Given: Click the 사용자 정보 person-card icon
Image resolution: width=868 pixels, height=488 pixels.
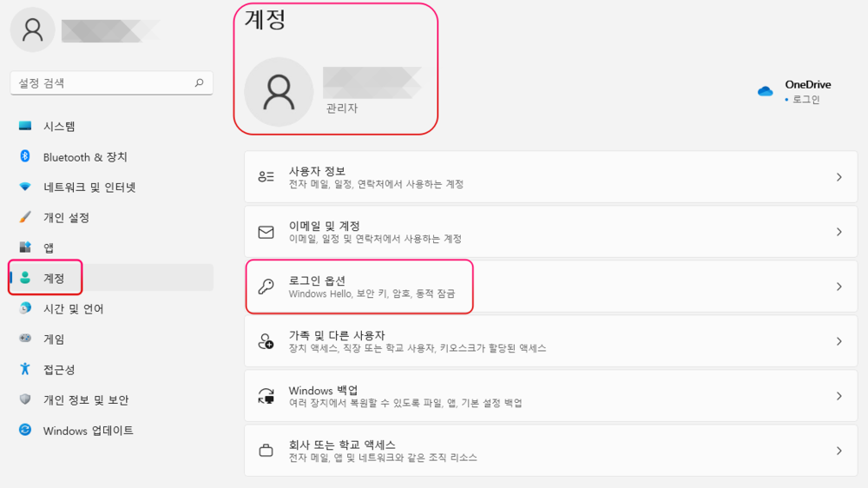Looking at the screenshot, I should 266,177.
